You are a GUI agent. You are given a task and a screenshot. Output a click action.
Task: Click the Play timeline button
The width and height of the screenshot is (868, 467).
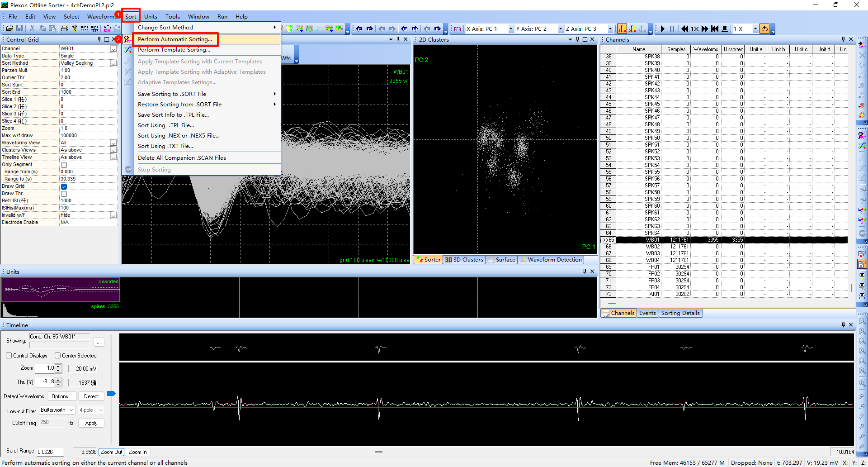[662, 29]
